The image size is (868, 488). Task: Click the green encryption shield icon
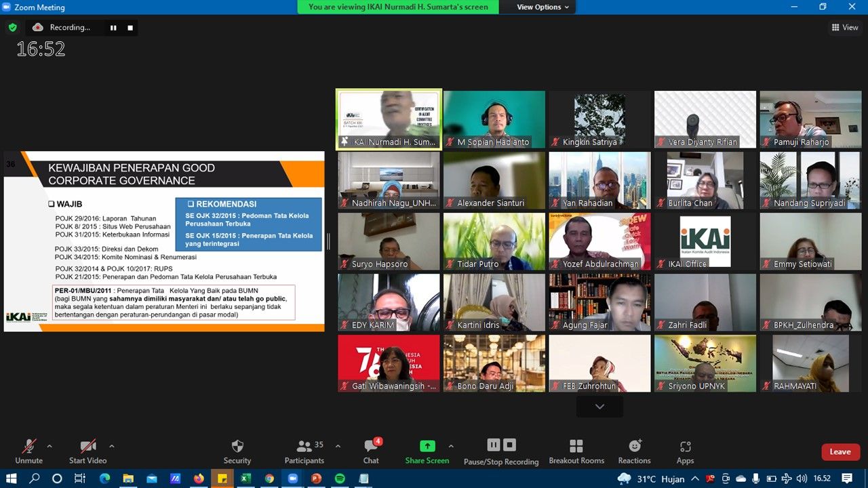[x=12, y=27]
